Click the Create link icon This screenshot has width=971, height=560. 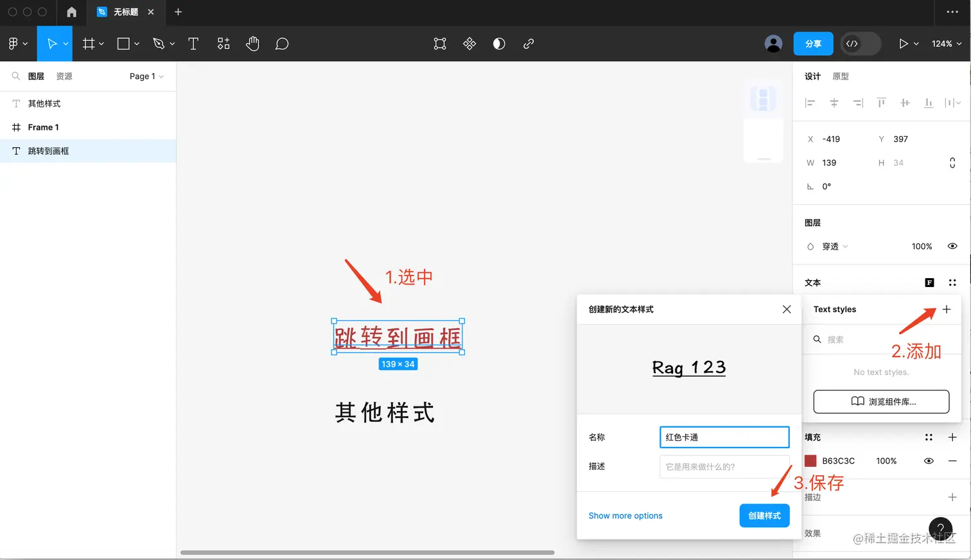(529, 44)
